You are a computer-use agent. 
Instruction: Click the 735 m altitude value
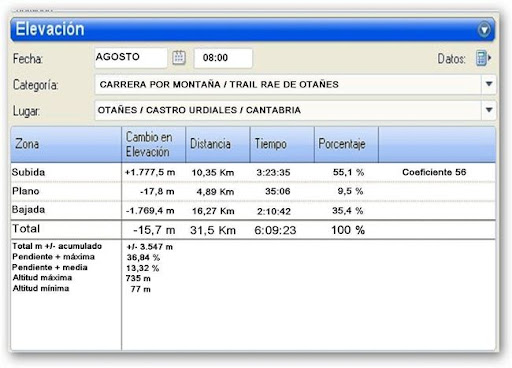[x=138, y=278]
